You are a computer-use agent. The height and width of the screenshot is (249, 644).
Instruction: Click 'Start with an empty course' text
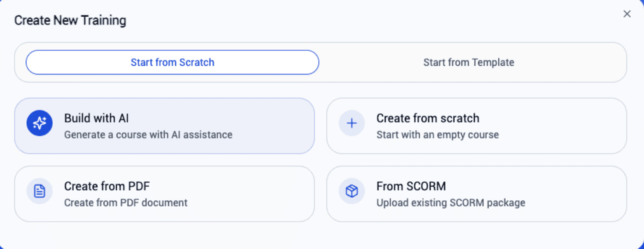coord(438,135)
